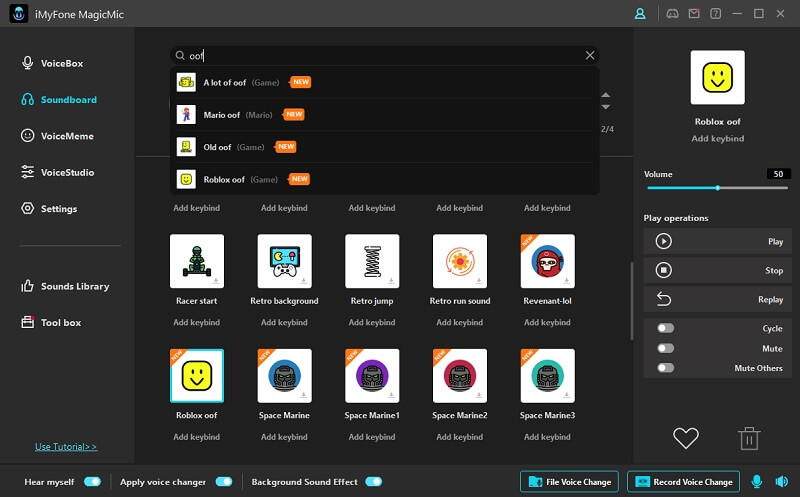Toggle Hear myself switch
Screen dimensions: 800x497
[92, 482]
